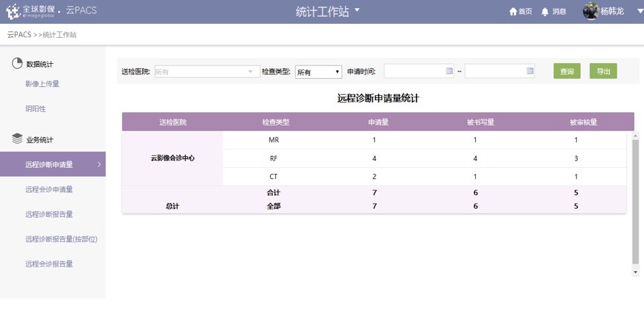Click the 数据统计 pie chart icon

(17, 64)
